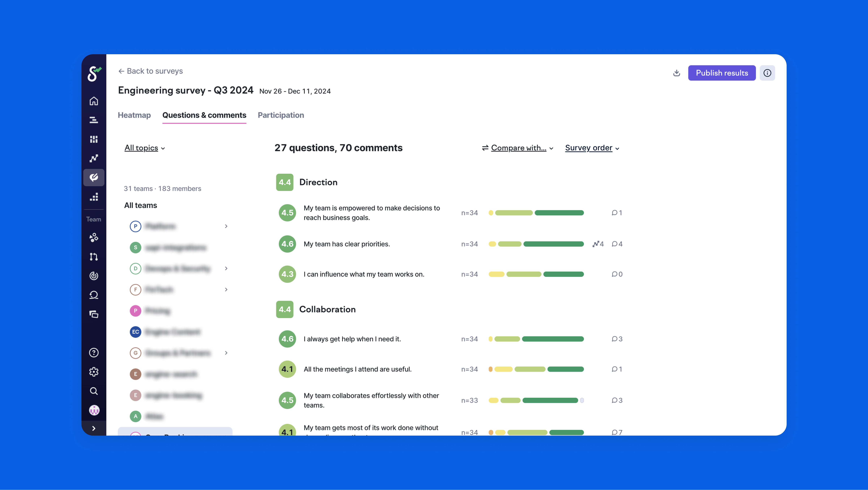
Task: Switch to the Heatmap tab
Action: [x=134, y=115]
